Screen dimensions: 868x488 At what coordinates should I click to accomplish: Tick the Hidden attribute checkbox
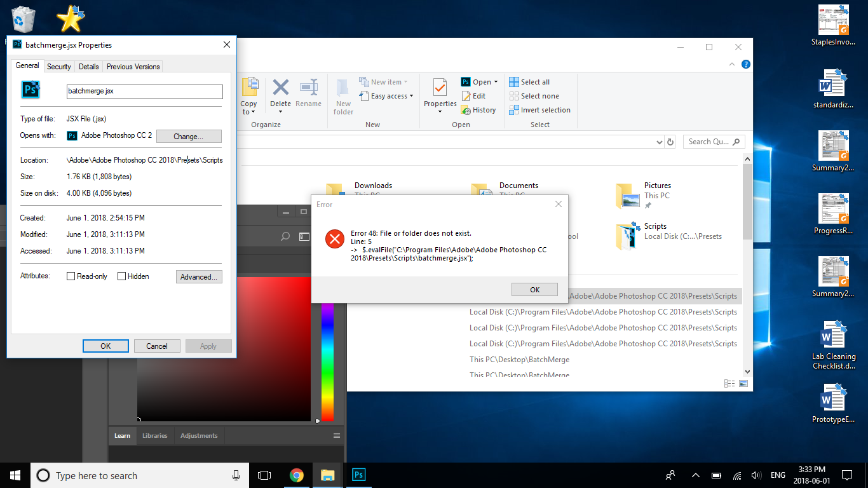click(122, 276)
